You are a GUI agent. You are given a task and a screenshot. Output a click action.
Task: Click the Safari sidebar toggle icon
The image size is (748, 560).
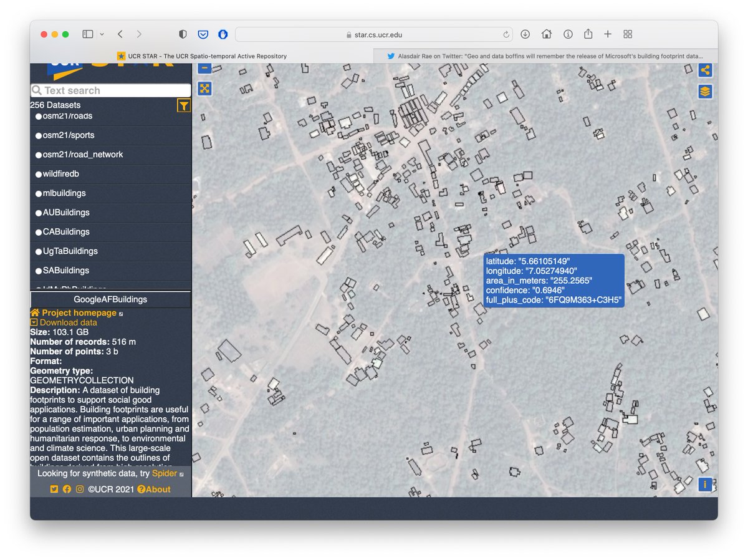click(88, 34)
